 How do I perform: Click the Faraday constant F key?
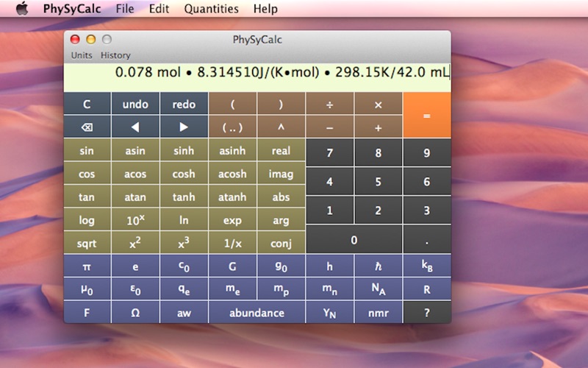(x=87, y=312)
